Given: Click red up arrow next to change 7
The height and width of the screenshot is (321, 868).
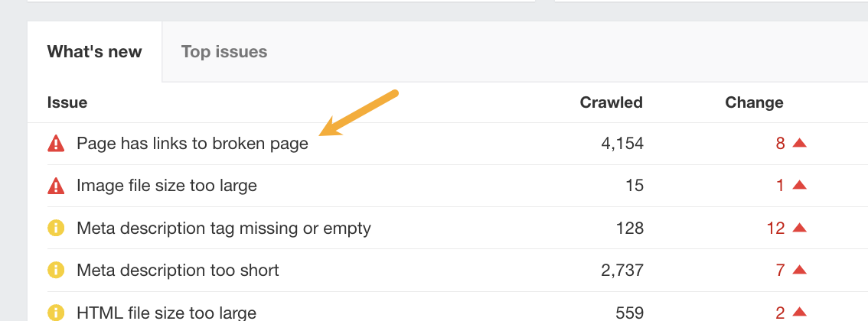Looking at the screenshot, I should pos(800,269).
